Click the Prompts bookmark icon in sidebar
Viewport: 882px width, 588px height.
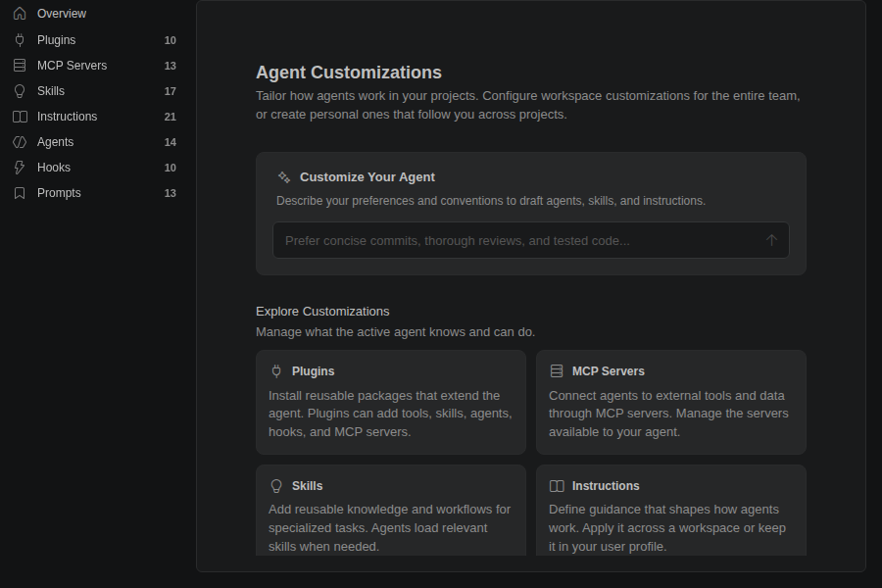[20, 193]
